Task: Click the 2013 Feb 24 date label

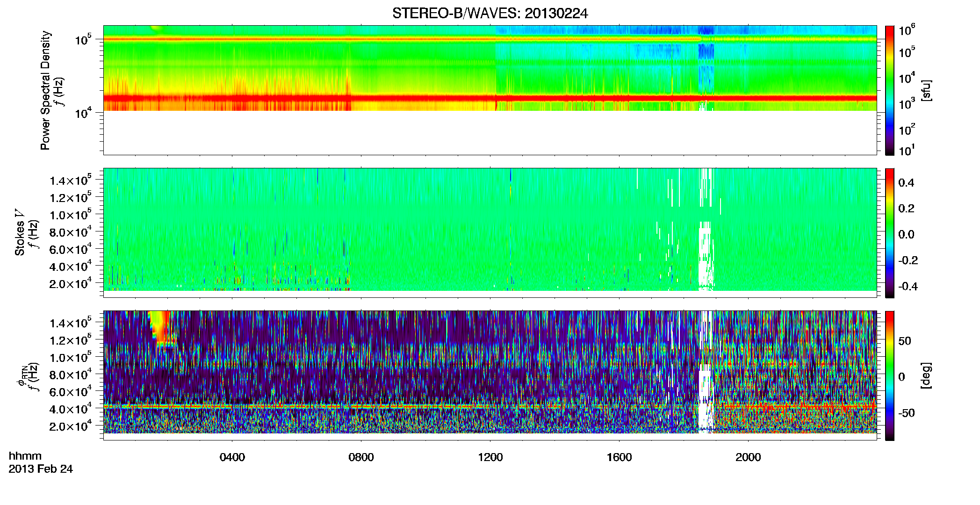Action: [41, 469]
